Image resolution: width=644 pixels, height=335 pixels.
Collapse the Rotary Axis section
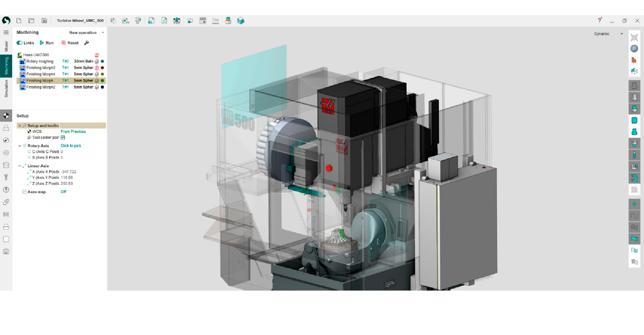(20, 146)
